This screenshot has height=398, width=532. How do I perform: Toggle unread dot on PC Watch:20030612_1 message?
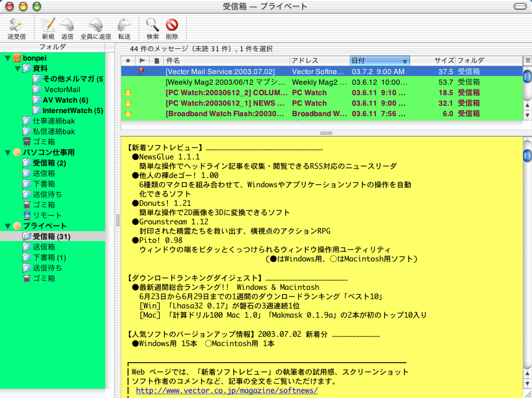[x=128, y=103]
